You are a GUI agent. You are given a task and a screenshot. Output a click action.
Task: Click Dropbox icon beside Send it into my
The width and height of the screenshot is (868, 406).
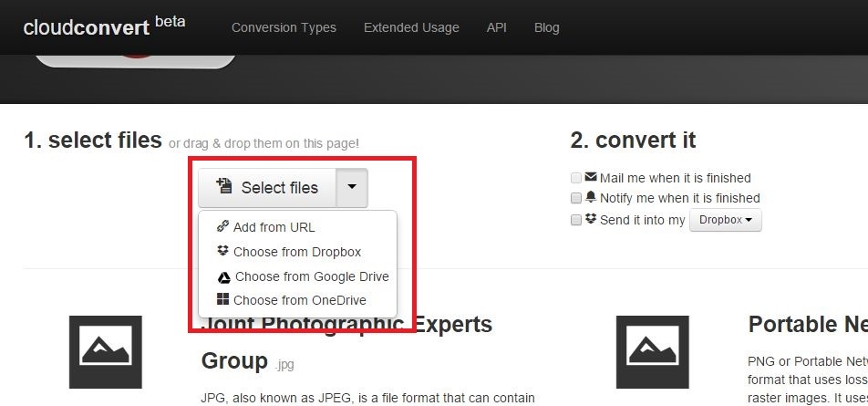pos(591,218)
